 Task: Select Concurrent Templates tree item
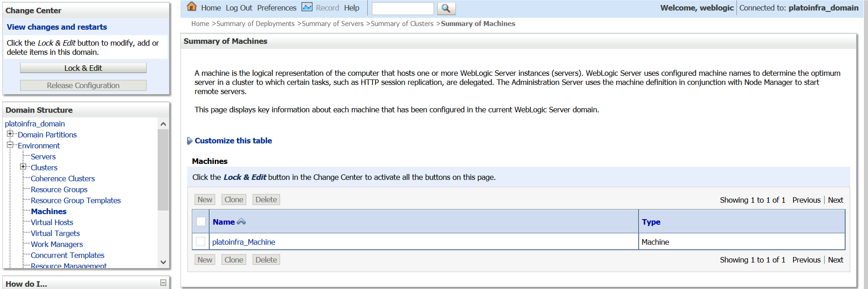(x=68, y=255)
